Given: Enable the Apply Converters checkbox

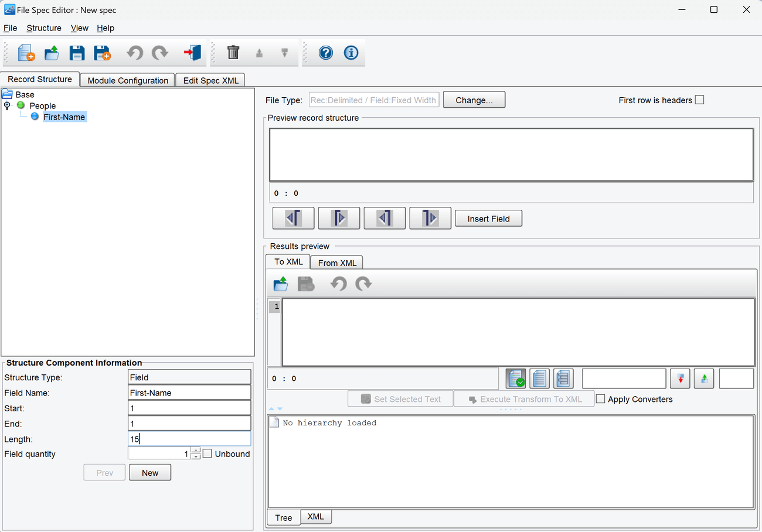Looking at the screenshot, I should [601, 399].
